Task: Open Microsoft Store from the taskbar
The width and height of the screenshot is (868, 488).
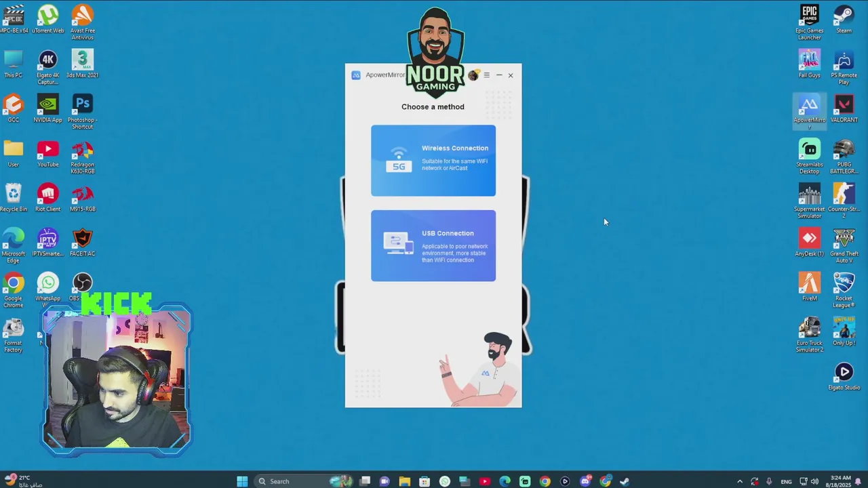Action: pos(425,481)
